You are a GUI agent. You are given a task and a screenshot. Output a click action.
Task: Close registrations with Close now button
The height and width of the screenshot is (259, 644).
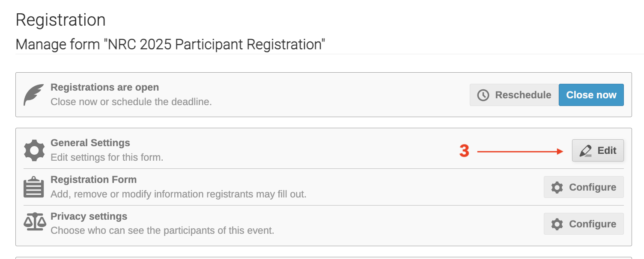(591, 95)
